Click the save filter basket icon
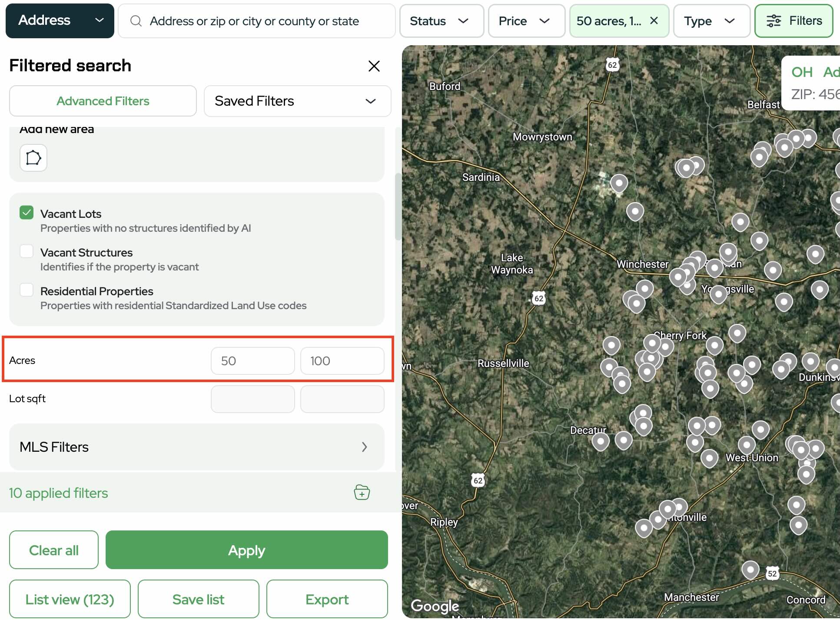The image size is (840, 620). click(362, 492)
